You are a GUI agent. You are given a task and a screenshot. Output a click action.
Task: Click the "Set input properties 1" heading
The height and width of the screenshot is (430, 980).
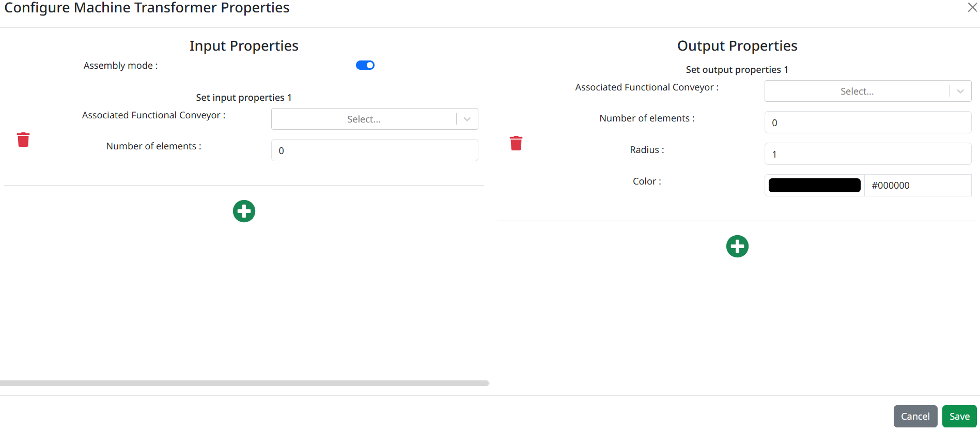click(244, 98)
